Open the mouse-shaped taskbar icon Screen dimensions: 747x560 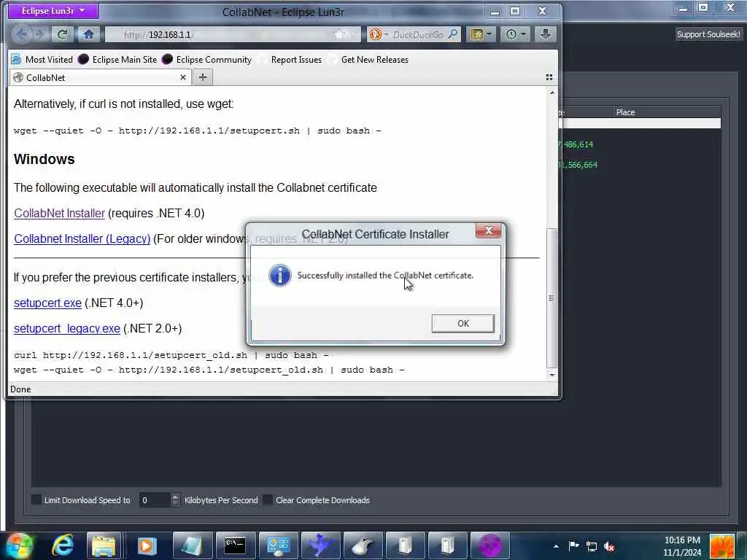coord(363,545)
